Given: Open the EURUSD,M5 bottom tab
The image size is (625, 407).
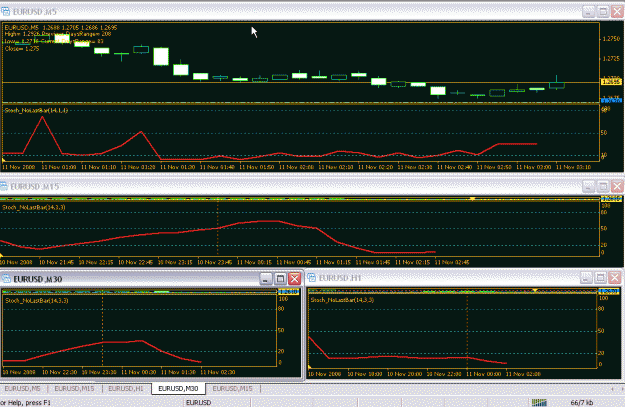Looking at the screenshot, I should click(23, 388).
